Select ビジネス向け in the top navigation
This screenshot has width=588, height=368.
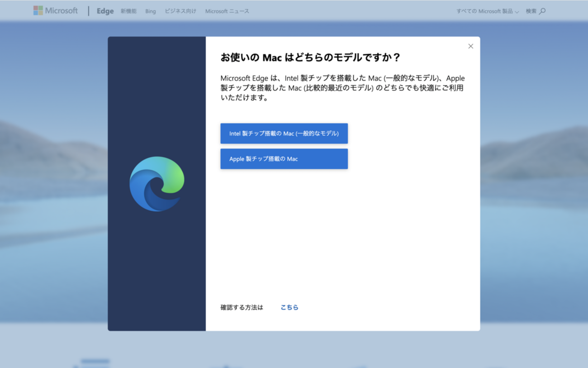(180, 11)
